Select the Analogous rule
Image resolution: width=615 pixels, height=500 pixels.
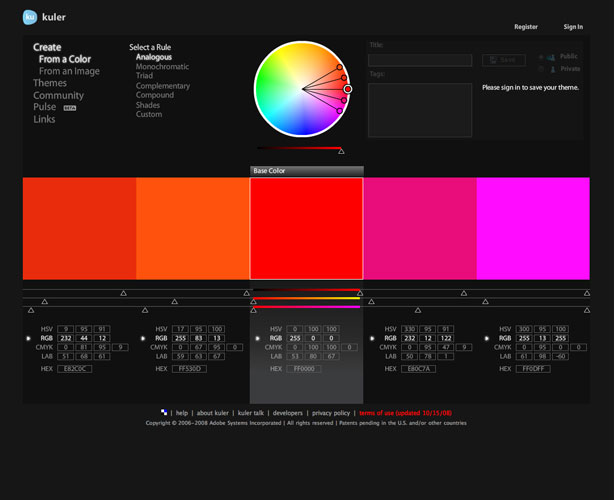click(154, 57)
